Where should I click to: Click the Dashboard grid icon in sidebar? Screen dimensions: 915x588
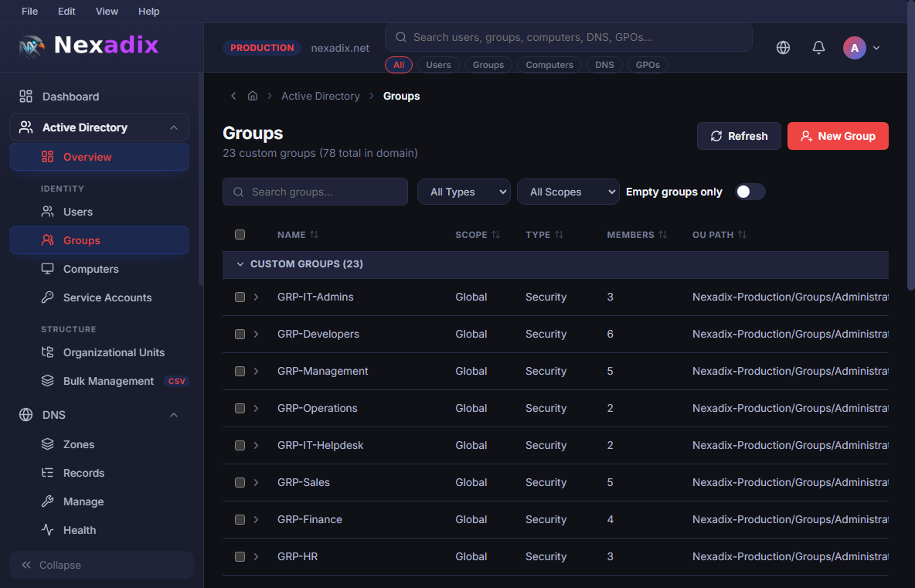point(26,97)
